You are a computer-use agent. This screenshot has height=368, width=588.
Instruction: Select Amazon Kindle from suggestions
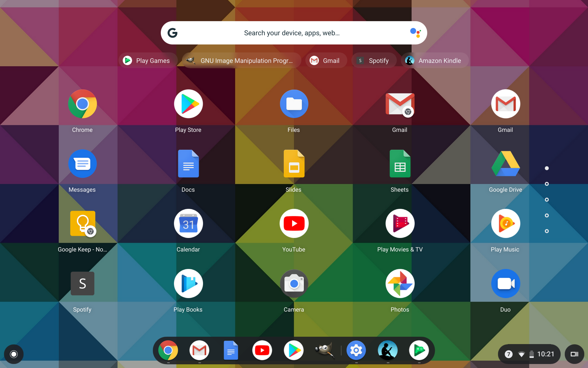pos(433,60)
